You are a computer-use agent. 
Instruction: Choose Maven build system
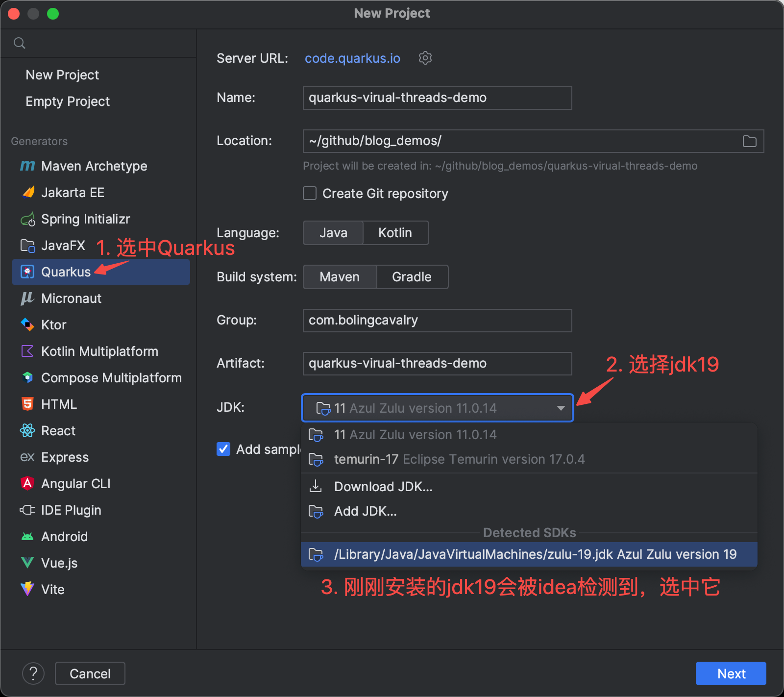pos(340,277)
